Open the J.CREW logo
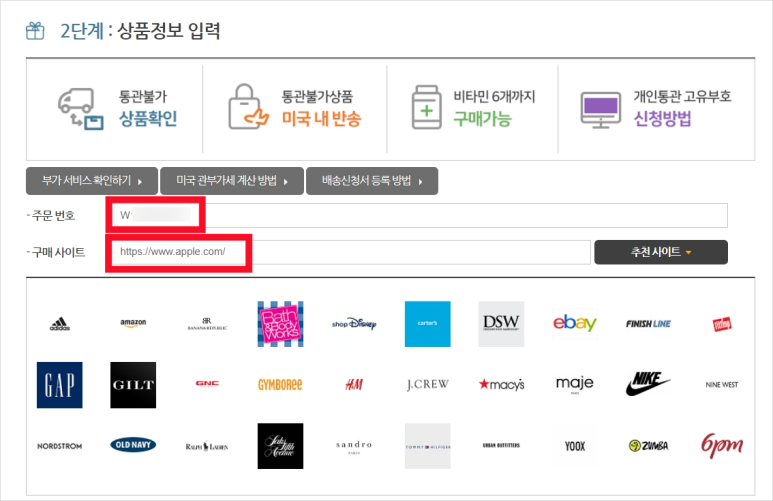The width and height of the screenshot is (773, 501). (x=427, y=385)
